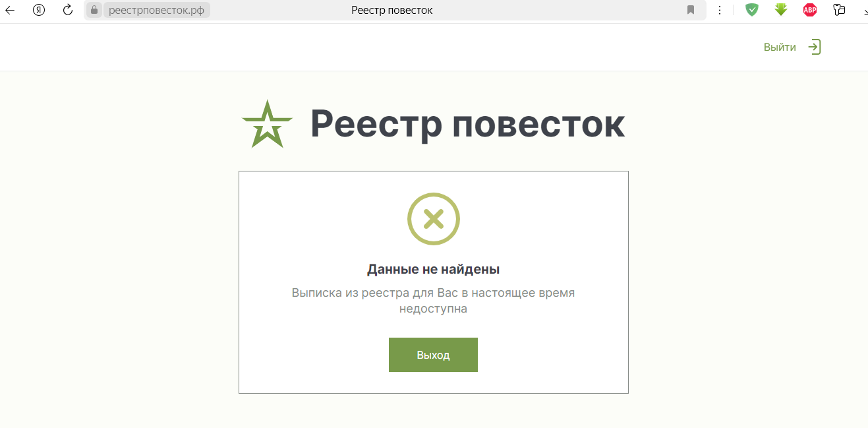Open the three-dot page menu

tap(720, 10)
